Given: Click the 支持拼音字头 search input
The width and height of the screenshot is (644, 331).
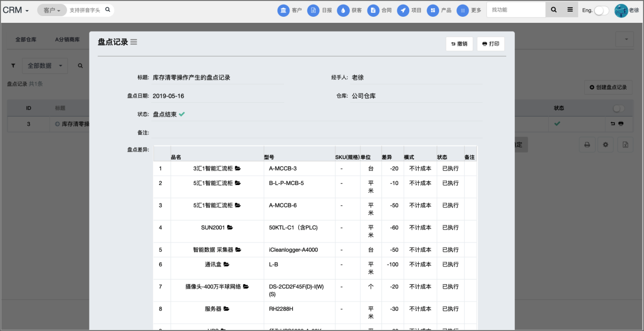Looking at the screenshot, I should (x=85, y=10).
